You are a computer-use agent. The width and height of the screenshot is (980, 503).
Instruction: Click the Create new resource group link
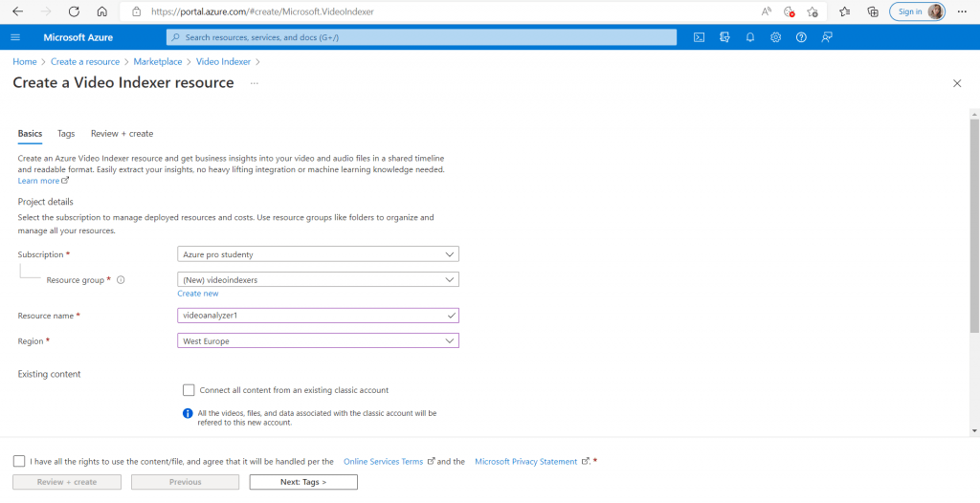click(198, 294)
